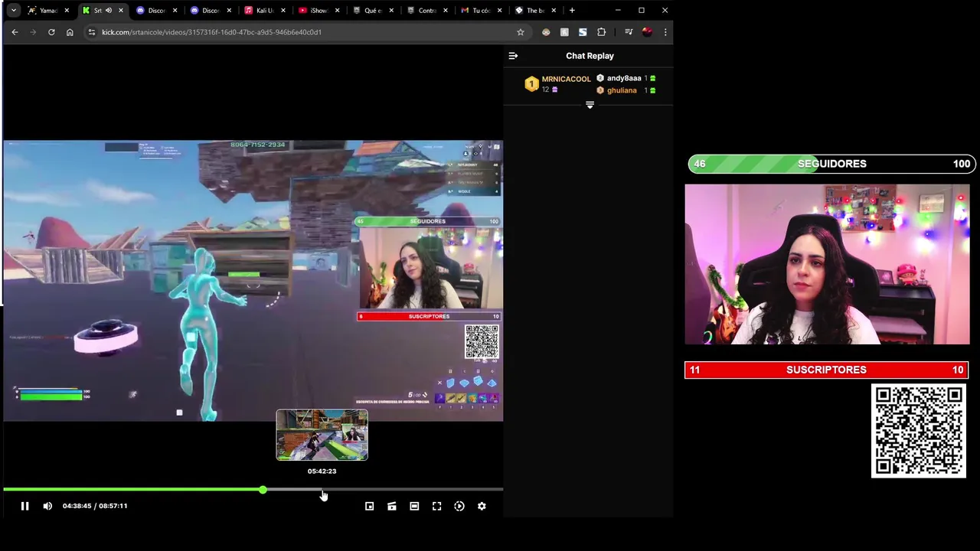Switch to The be tab

[x=534, y=10]
